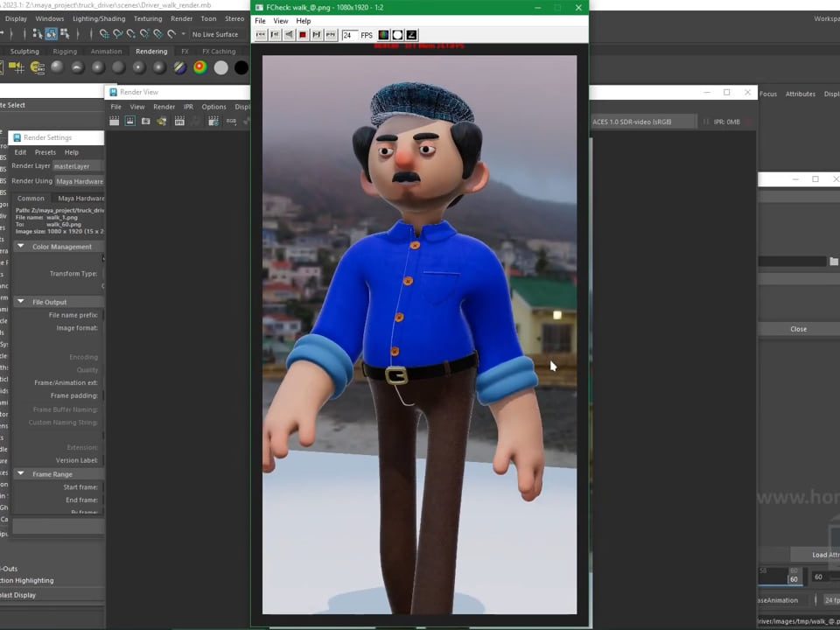Open Render View IPR menu
Viewport: 840px width, 630px height.
point(188,107)
